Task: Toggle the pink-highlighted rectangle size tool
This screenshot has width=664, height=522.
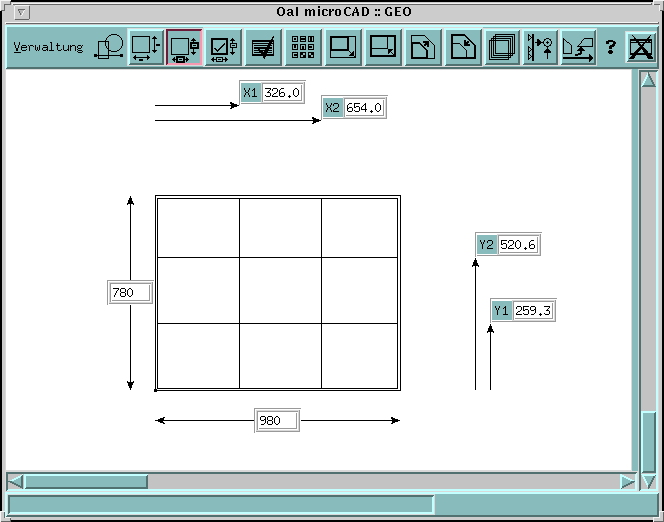Action: tap(185, 47)
